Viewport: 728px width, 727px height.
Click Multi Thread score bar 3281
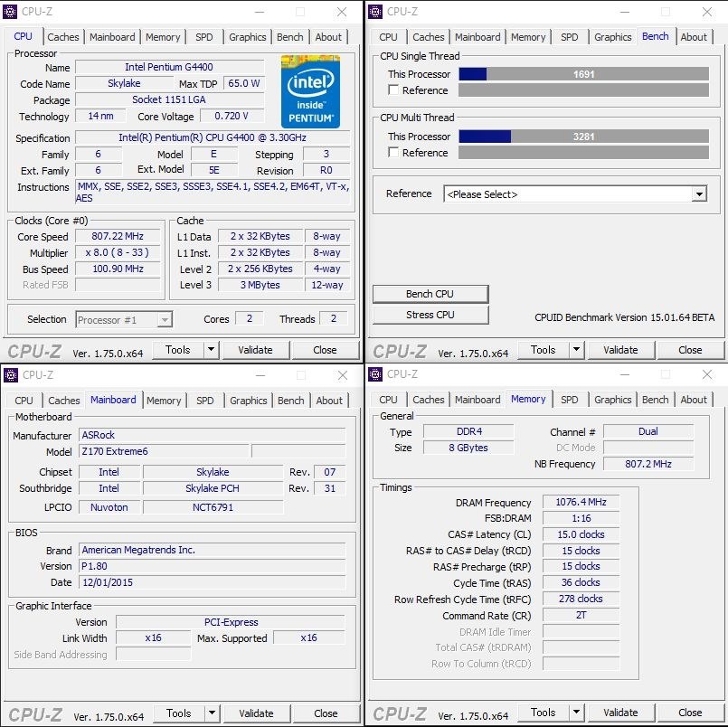tap(583, 137)
